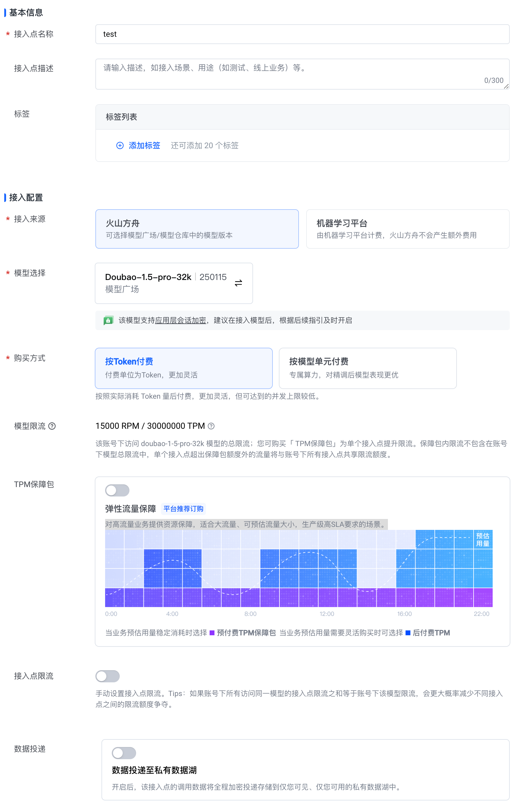Click the 还可添加 20 个标签 hint
The height and width of the screenshot is (812, 531).
click(205, 146)
